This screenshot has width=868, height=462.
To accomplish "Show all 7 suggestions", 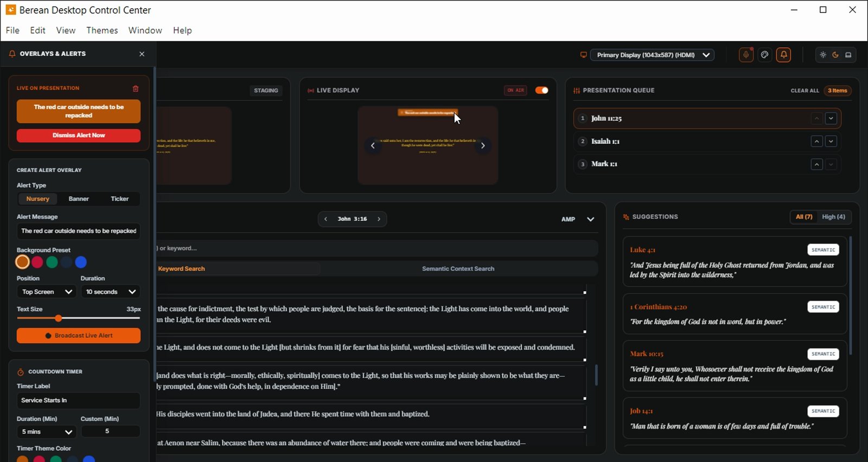I will coord(804,217).
